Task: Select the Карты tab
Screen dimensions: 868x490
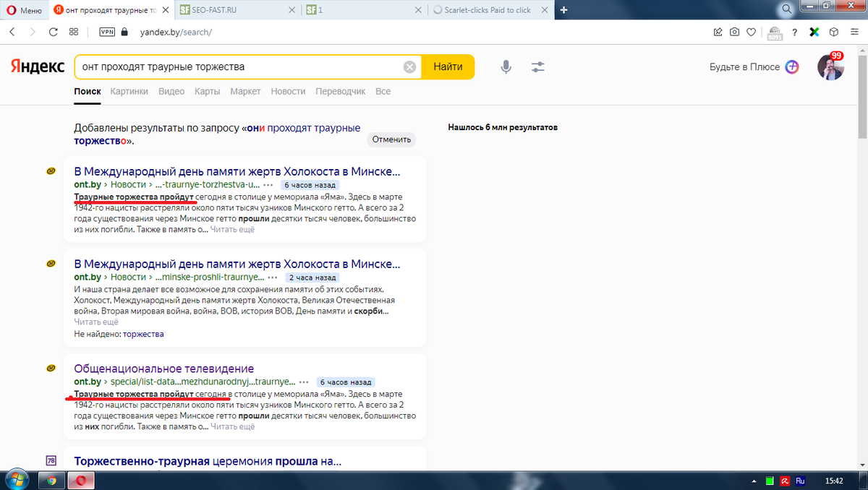Action: click(208, 92)
